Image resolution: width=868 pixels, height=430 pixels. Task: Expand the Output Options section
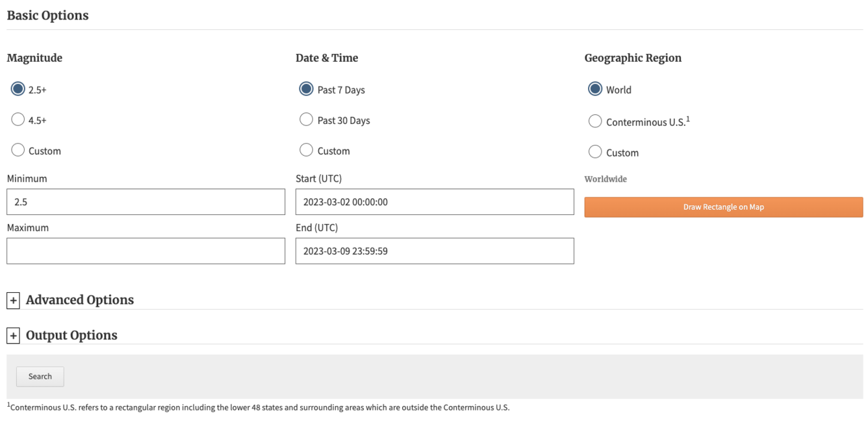[14, 335]
